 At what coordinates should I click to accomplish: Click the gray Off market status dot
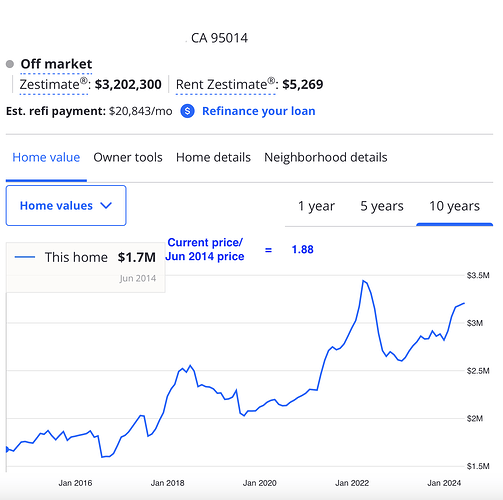[10, 64]
